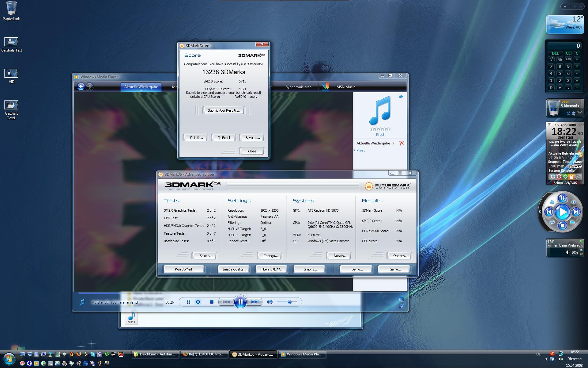Select the Geizhals Test1 desktop icon
The image size is (588, 368).
(x=11, y=110)
